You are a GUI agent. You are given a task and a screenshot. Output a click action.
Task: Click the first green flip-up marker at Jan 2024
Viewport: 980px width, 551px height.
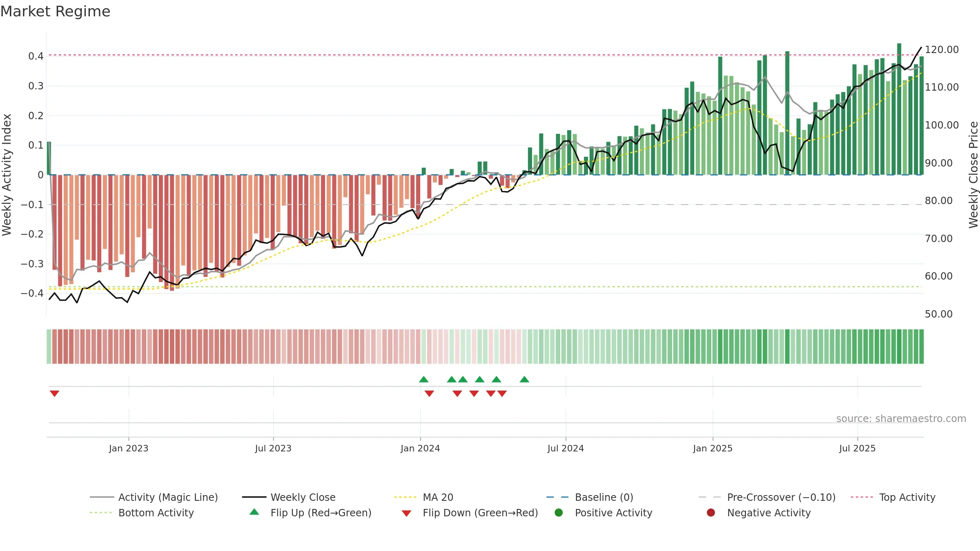pyautogui.click(x=424, y=379)
